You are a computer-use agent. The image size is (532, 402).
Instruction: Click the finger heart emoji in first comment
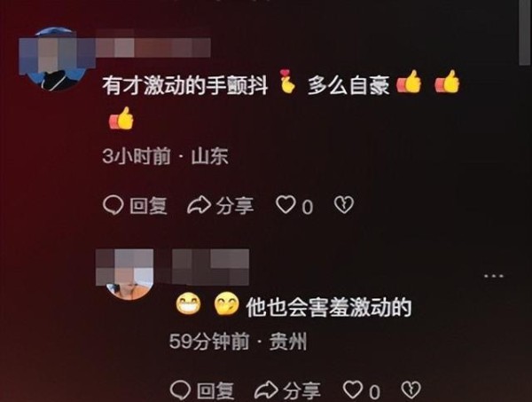287,82
